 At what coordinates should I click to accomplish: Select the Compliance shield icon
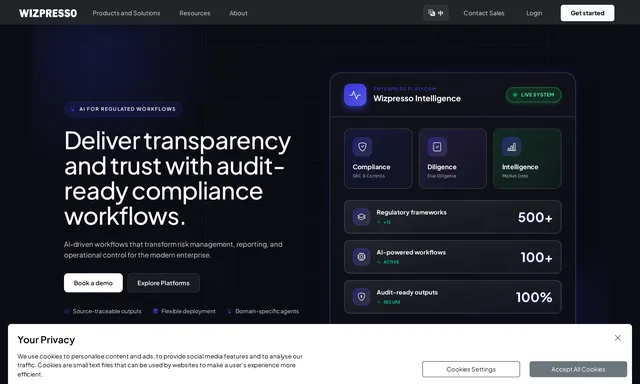(362, 146)
